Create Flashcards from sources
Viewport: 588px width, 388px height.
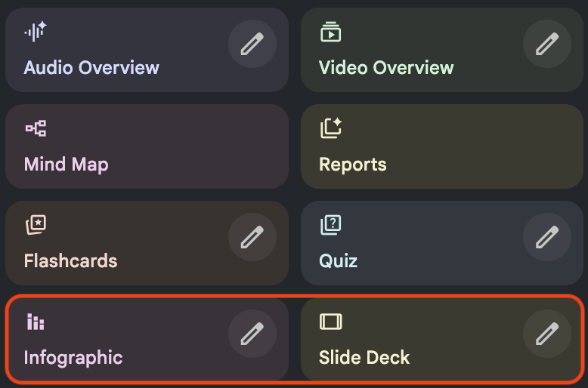click(x=71, y=260)
